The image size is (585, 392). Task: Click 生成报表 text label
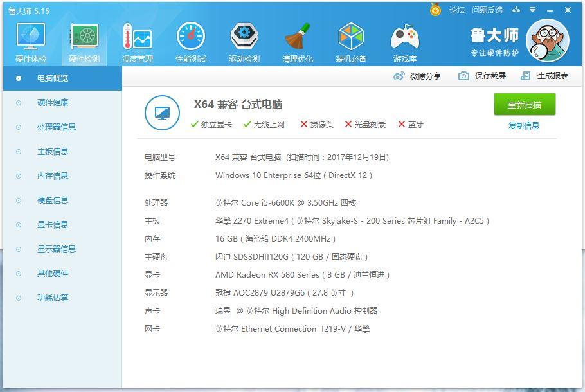click(553, 76)
